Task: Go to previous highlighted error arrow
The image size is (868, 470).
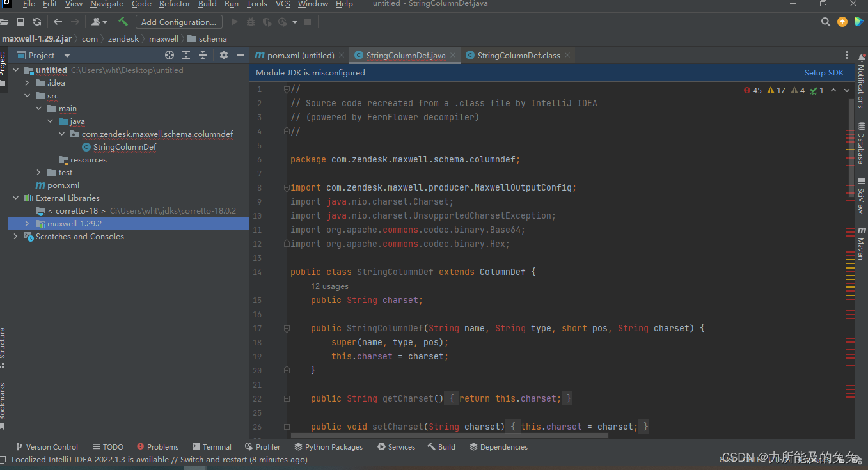Action: tap(833, 90)
